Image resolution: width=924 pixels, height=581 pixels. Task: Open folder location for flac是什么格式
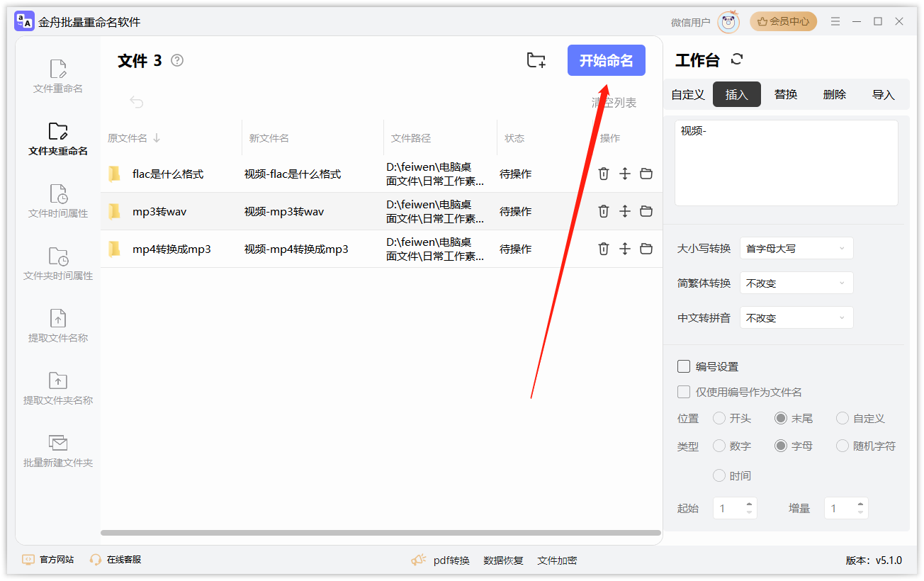[646, 174]
